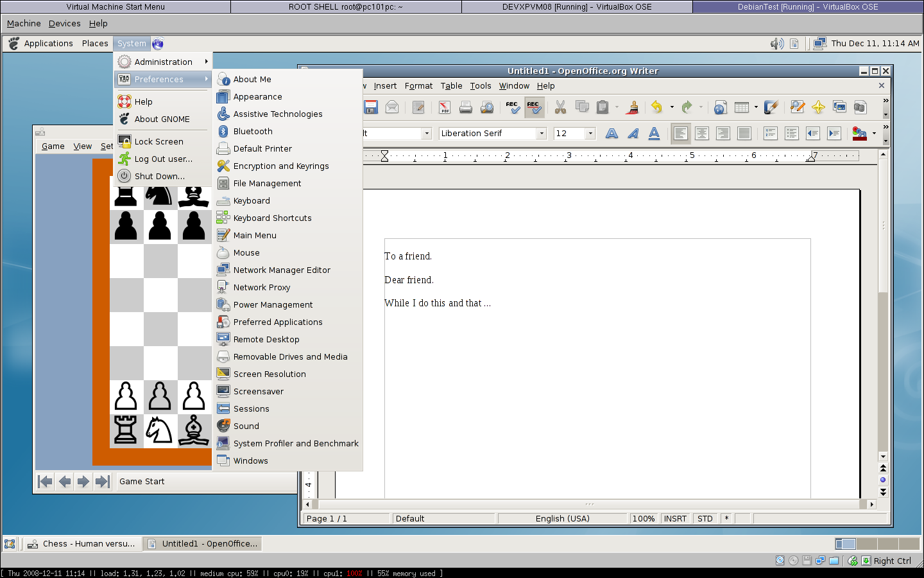Open the Insert Table dropdown arrow
The width and height of the screenshot is (924, 578).
(756, 107)
